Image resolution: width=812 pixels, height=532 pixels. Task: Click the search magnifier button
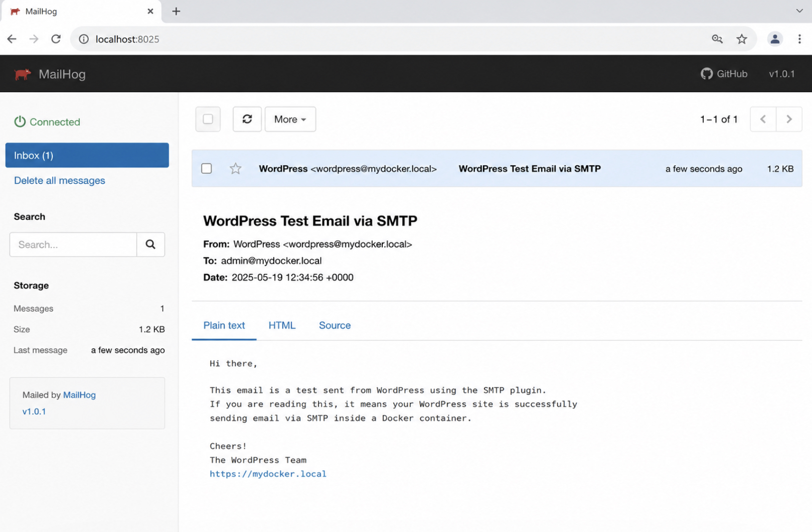pyautogui.click(x=151, y=245)
